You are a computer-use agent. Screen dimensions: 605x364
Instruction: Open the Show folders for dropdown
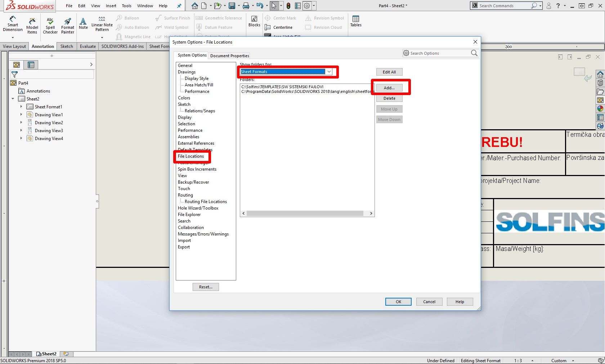click(x=329, y=72)
